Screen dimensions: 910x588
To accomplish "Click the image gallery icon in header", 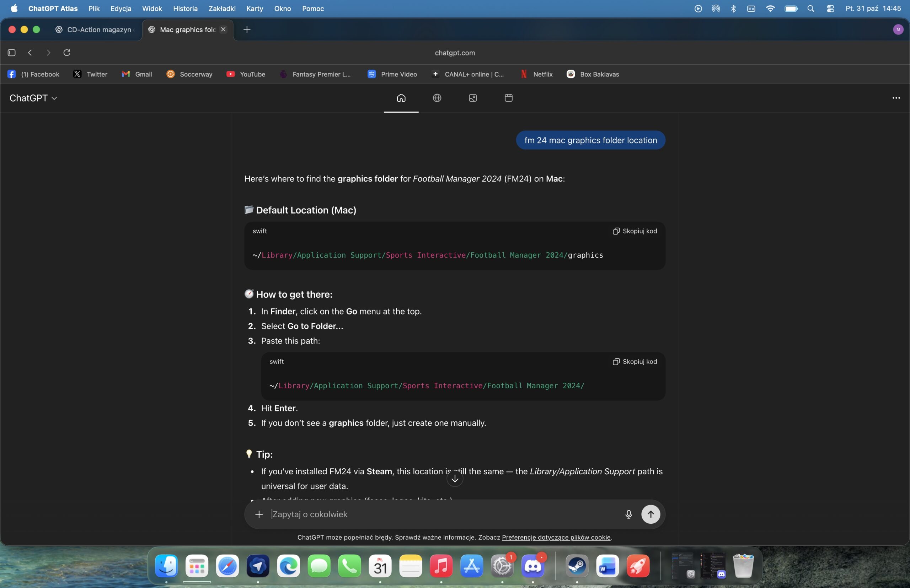I will (x=472, y=98).
